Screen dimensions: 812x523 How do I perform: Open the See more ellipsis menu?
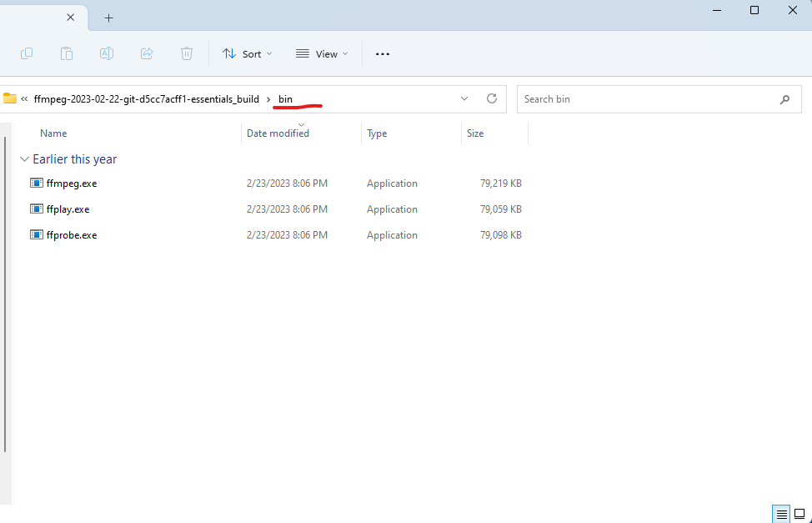pos(383,53)
